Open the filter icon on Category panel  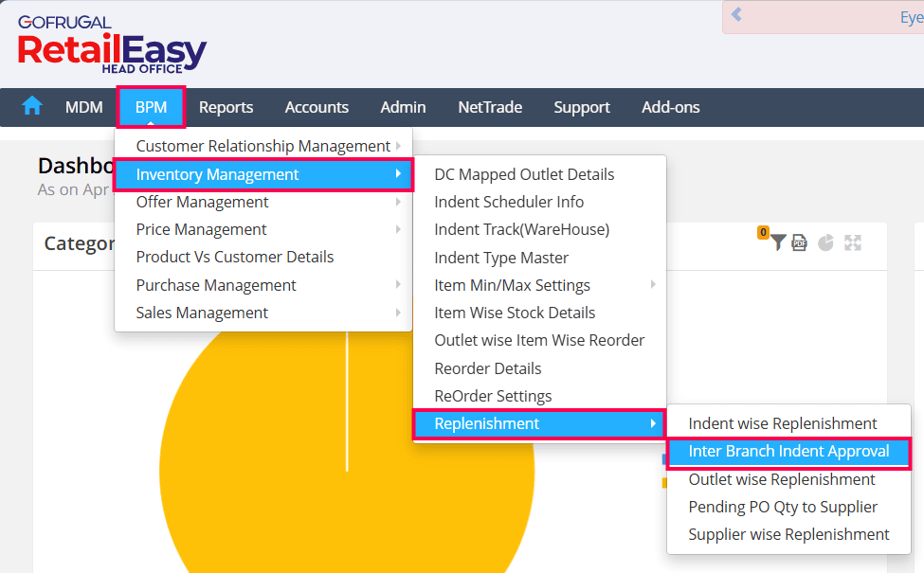pos(778,242)
